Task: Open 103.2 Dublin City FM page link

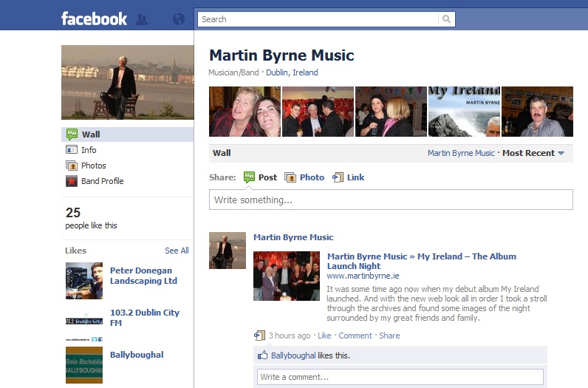Action: tap(145, 318)
